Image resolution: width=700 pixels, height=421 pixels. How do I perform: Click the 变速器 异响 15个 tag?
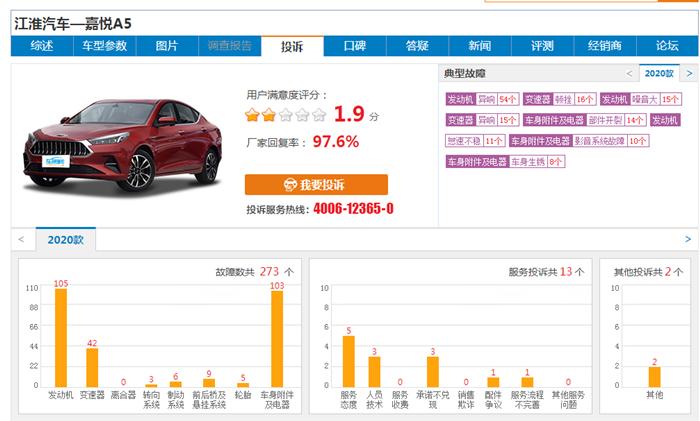(482, 120)
